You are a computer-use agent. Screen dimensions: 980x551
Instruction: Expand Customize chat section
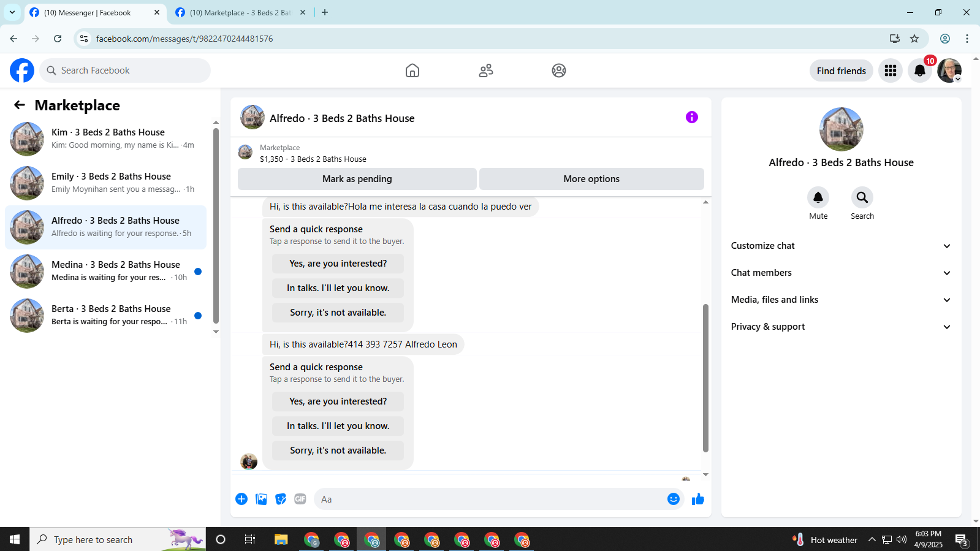click(841, 246)
